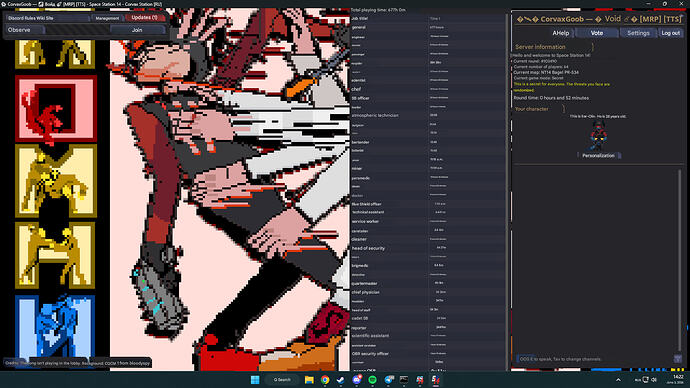Open the network status tray icon

[646, 380]
